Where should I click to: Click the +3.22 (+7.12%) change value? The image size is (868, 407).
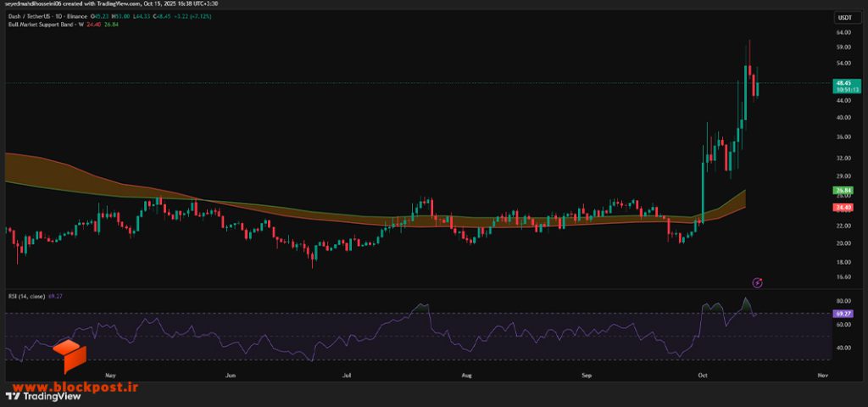pos(193,16)
